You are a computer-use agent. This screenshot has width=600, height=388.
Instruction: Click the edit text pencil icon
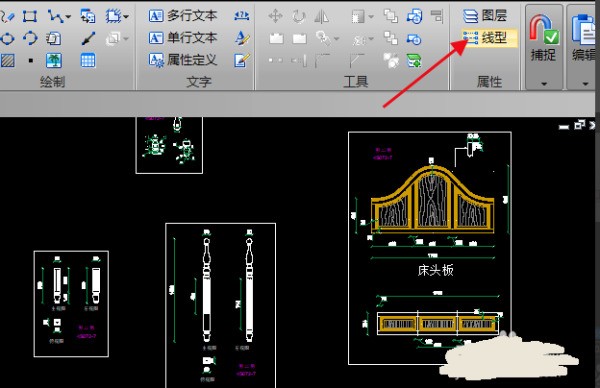pos(242,60)
